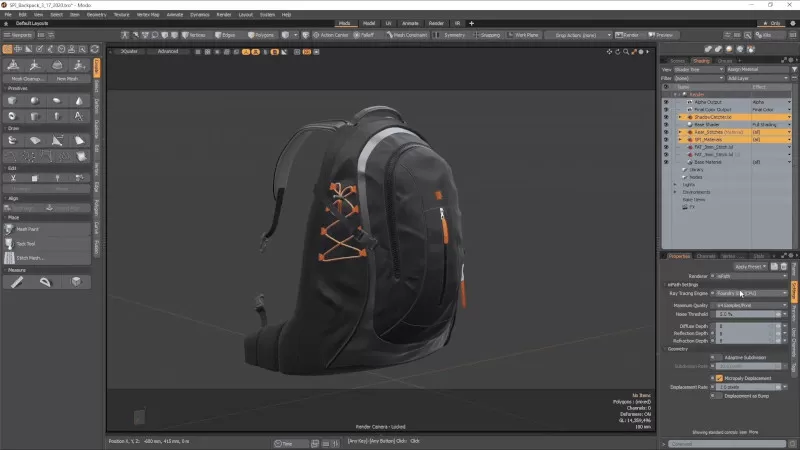Switch to the Channels tab

coord(705,256)
